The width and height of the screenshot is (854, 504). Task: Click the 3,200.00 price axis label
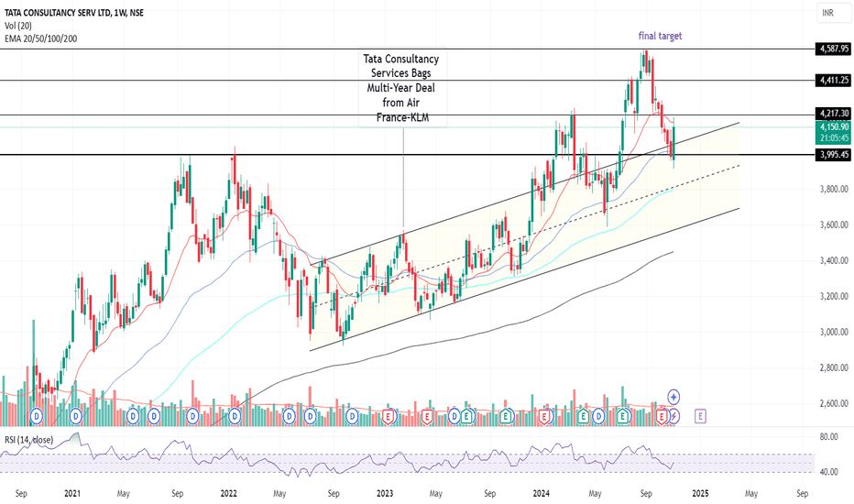834,296
